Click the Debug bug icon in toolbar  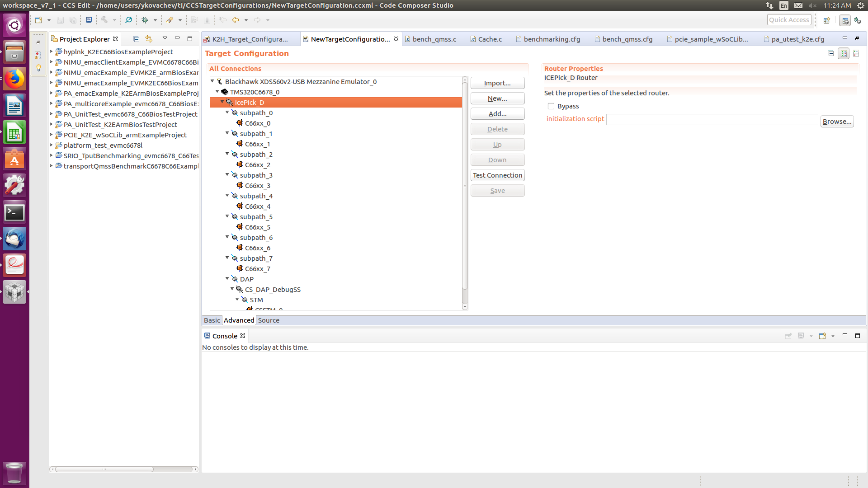pyautogui.click(x=145, y=20)
